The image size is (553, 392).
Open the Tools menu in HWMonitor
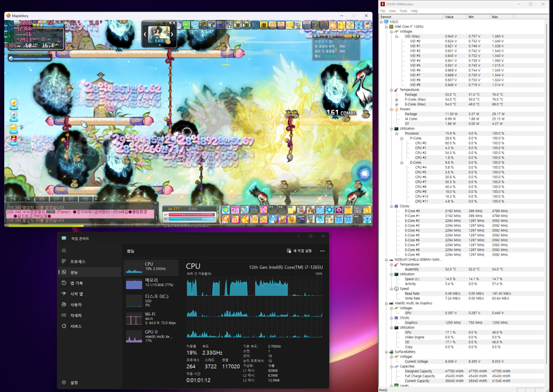(x=404, y=11)
